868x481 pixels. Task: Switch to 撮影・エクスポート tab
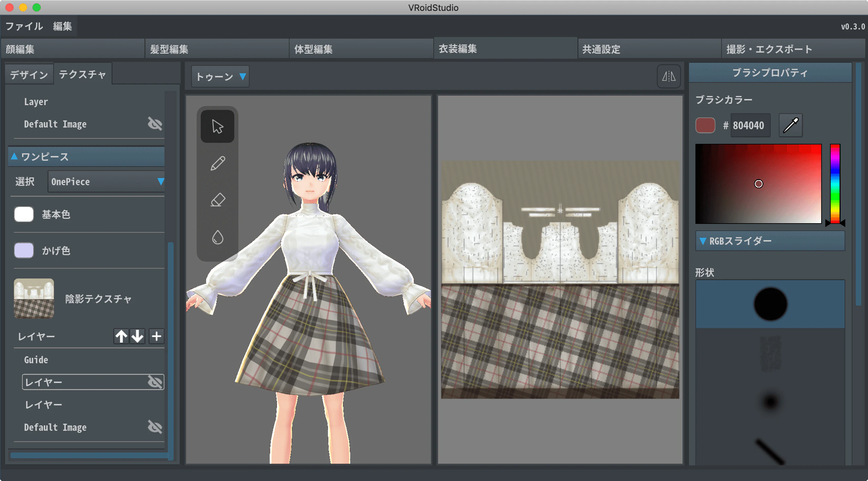click(x=793, y=49)
